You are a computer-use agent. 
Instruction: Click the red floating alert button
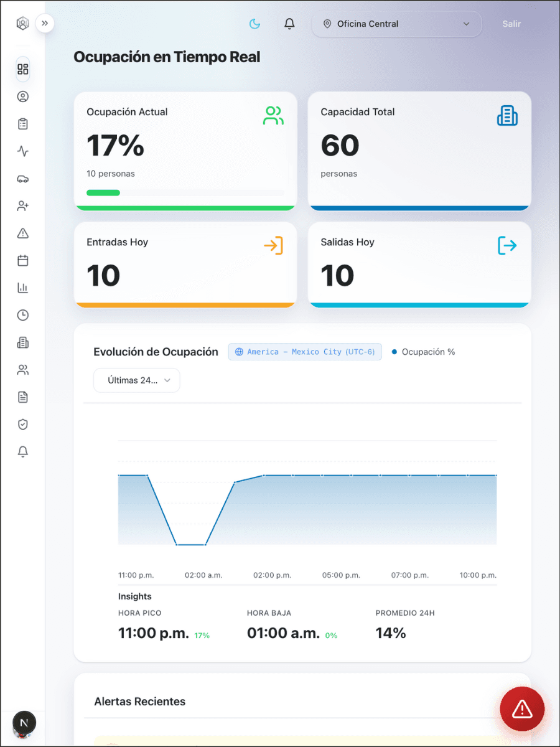click(x=522, y=708)
